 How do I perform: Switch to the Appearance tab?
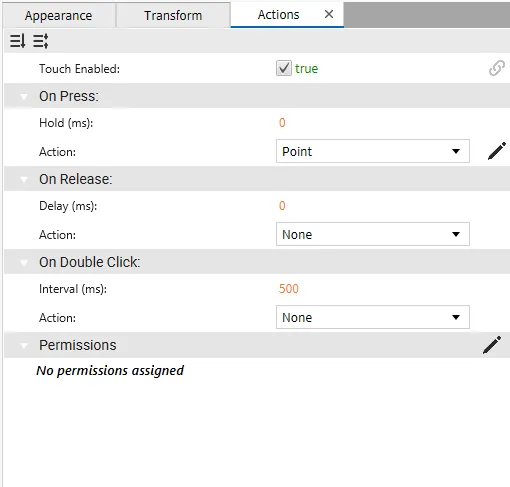(58, 15)
